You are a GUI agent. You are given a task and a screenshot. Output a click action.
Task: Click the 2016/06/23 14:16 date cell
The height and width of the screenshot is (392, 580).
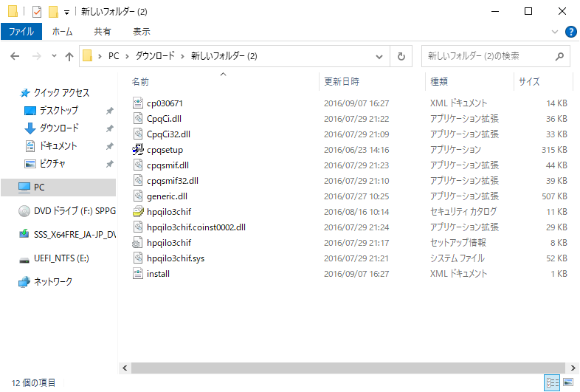(356, 150)
